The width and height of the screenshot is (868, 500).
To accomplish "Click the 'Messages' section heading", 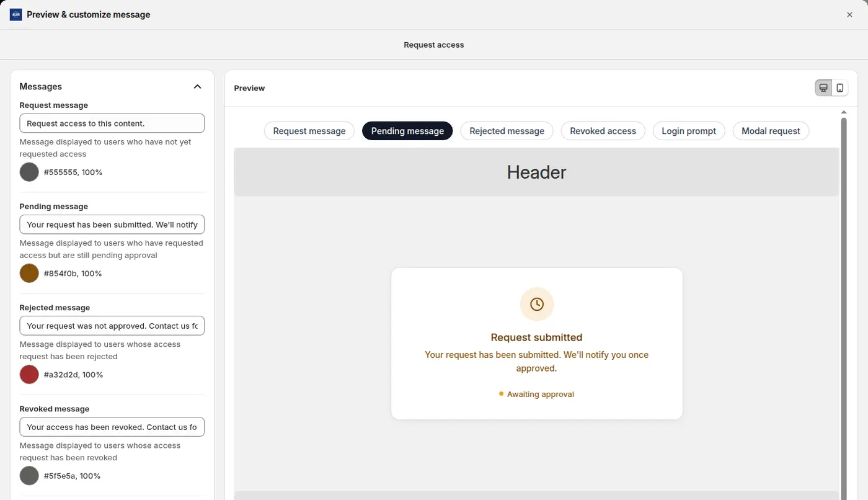I will pyautogui.click(x=41, y=87).
